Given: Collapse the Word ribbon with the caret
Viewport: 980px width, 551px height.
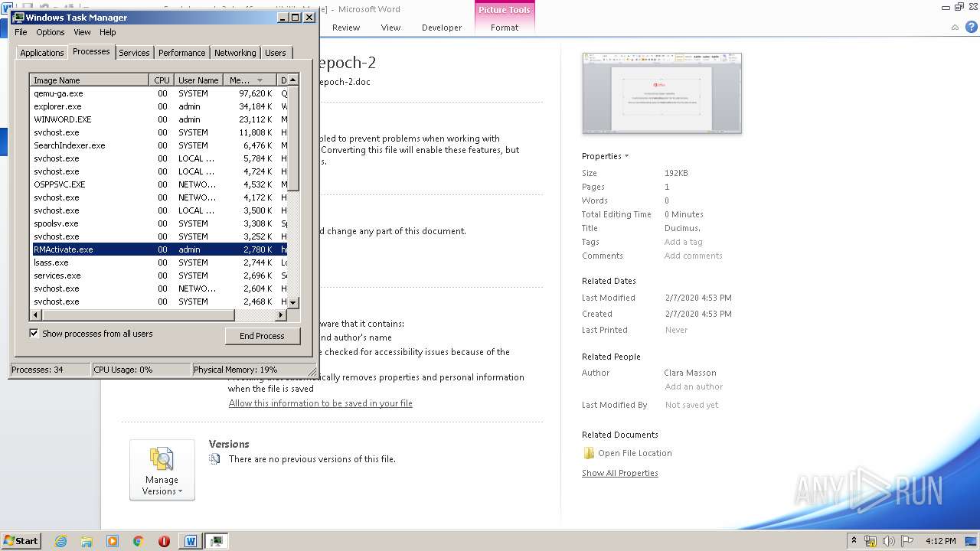Looking at the screenshot, I should point(955,28).
